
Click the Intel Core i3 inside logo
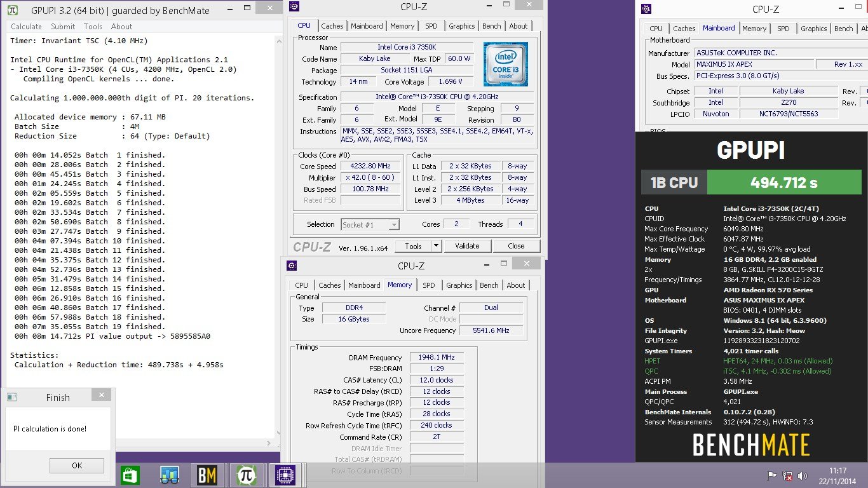505,64
